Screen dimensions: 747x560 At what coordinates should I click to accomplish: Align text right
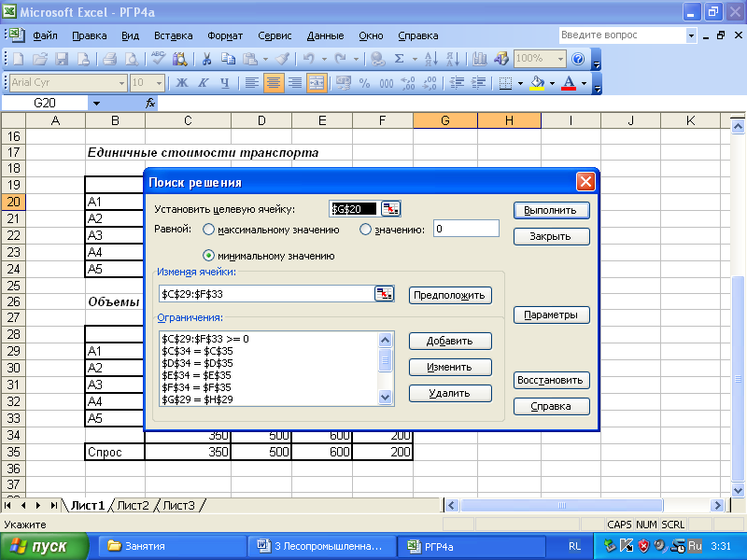[295, 83]
